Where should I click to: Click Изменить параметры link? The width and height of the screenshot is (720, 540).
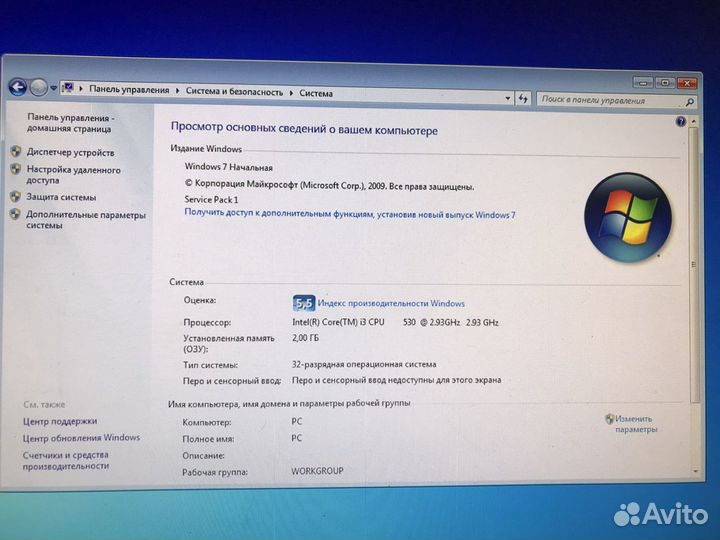636,424
